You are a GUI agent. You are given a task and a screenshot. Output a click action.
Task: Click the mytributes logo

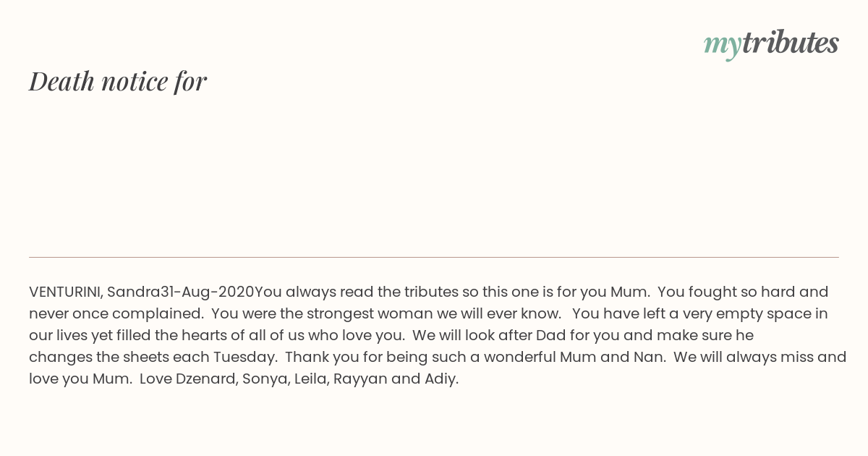771,43
